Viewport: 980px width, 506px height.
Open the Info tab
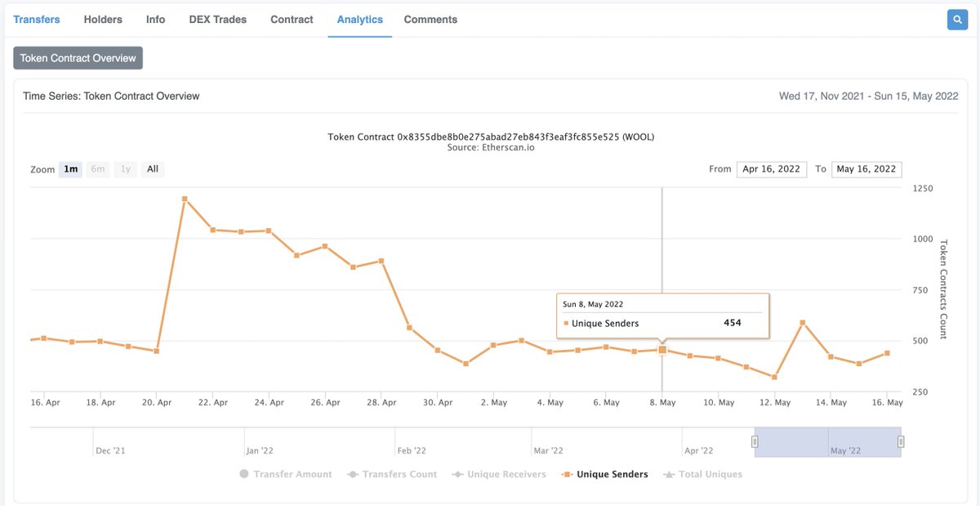(x=155, y=19)
